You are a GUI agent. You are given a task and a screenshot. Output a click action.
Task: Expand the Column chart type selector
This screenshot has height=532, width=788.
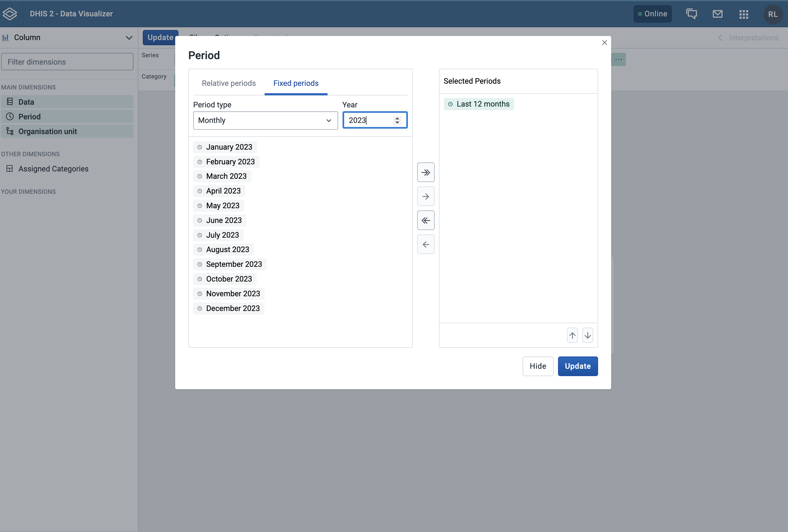pos(67,37)
